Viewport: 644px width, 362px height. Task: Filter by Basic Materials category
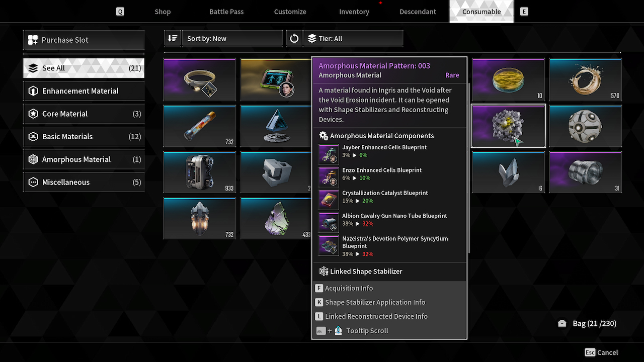point(84,136)
